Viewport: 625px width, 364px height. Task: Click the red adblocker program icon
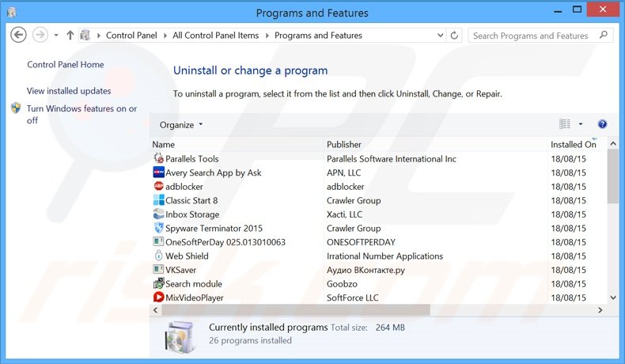pyautogui.click(x=159, y=186)
